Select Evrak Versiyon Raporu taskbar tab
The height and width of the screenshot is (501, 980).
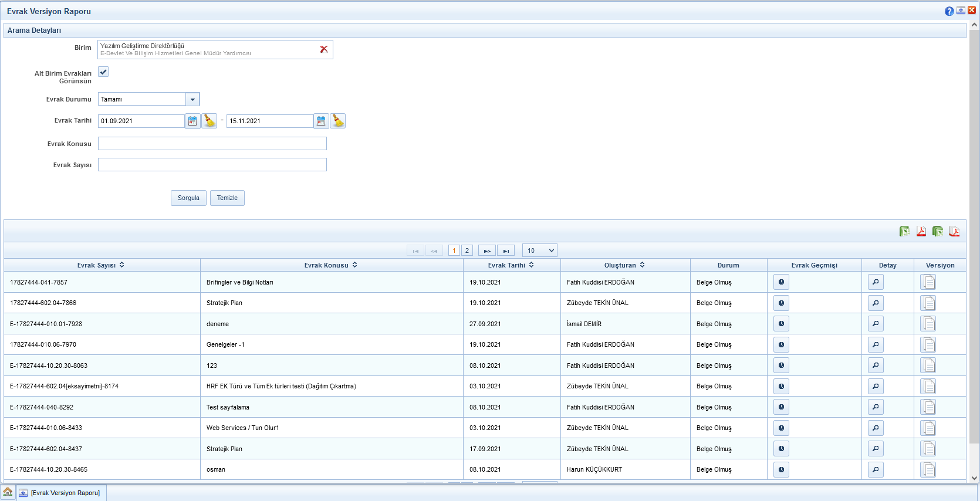(61, 493)
